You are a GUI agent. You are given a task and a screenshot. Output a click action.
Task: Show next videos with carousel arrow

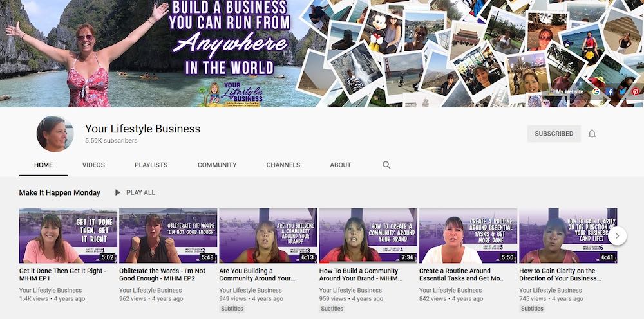tap(617, 236)
